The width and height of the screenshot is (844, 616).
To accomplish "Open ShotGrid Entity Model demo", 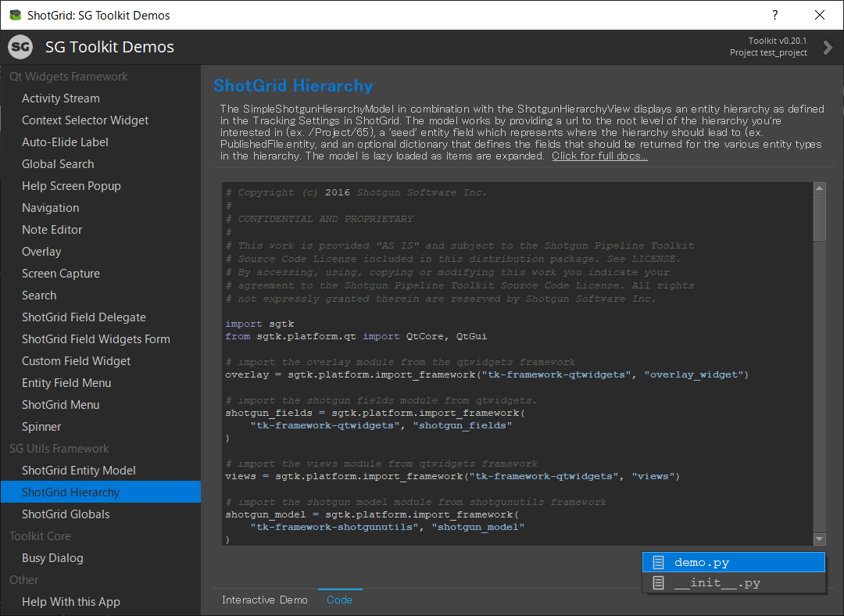I will [x=79, y=471].
